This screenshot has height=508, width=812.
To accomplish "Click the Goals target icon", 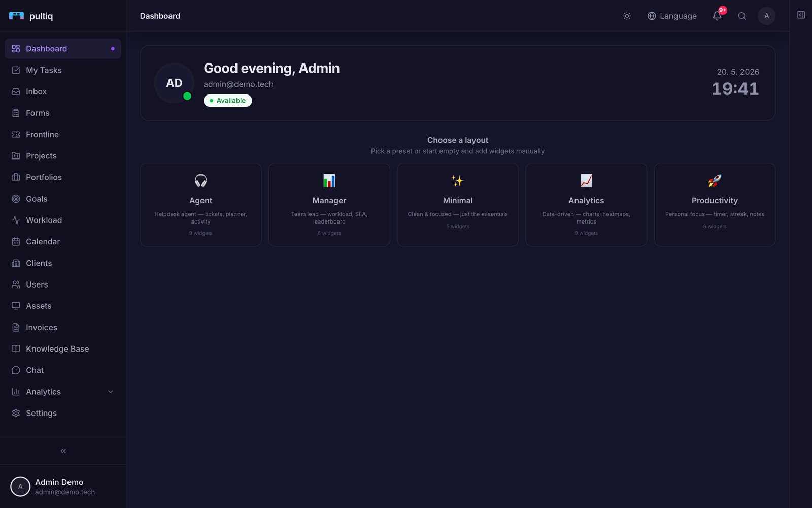I will [x=16, y=199].
